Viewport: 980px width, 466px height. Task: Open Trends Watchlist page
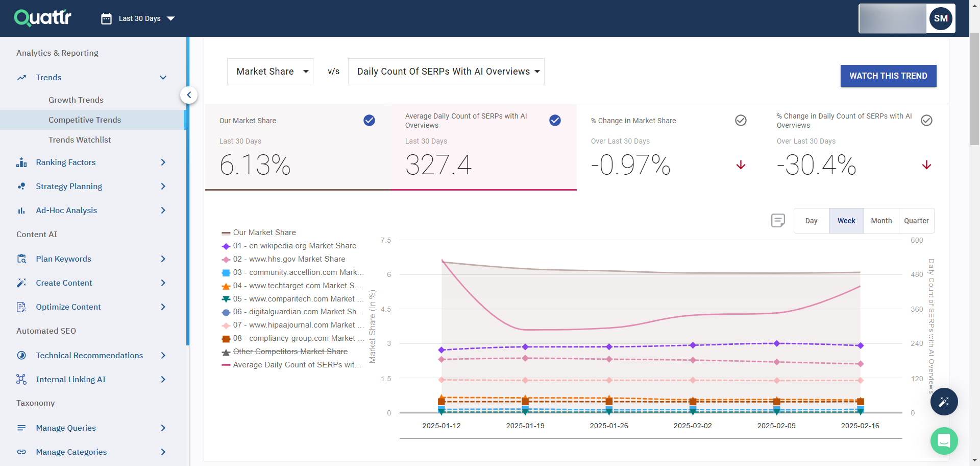click(x=80, y=140)
